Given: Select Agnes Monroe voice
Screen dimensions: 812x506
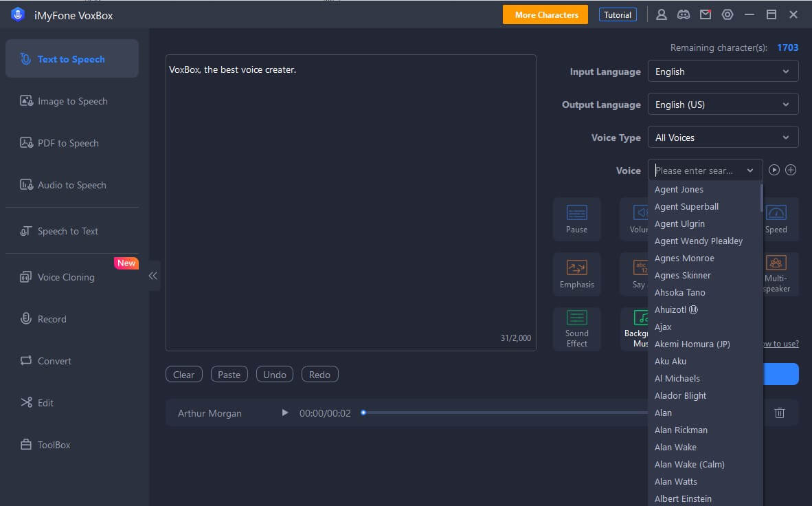Looking at the screenshot, I should pos(704,258).
